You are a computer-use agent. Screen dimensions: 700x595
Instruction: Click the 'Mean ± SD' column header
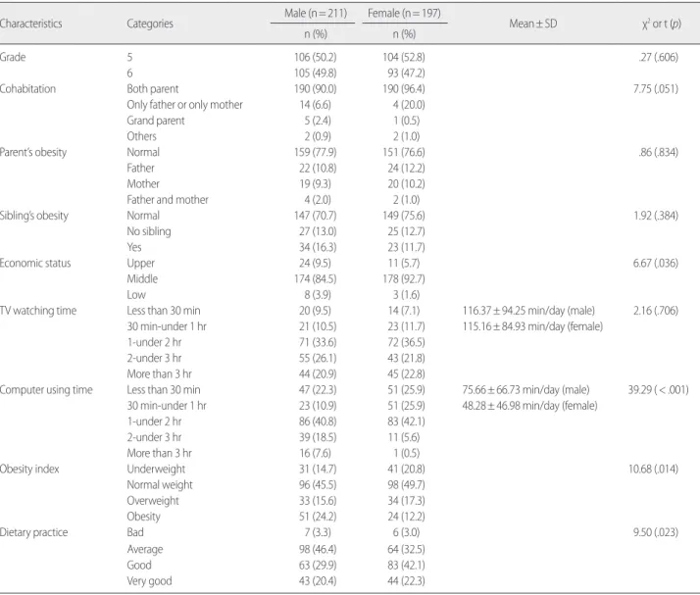533,24
